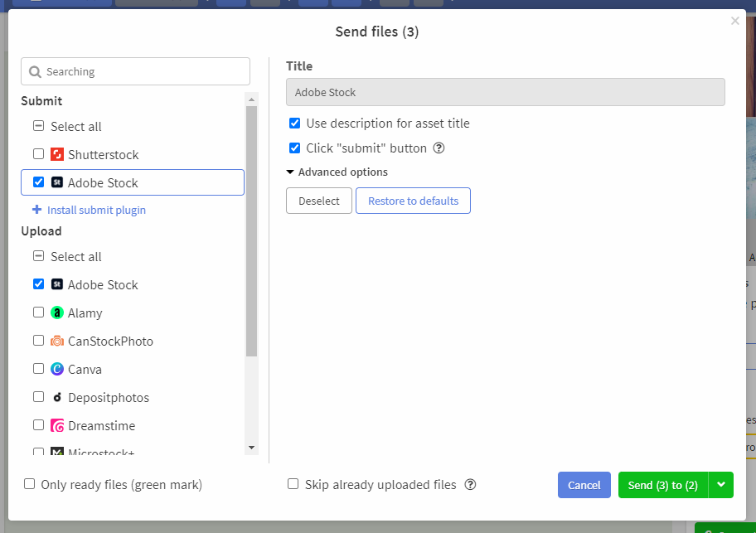Click help icon beside Skip already uploaded files
Viewport: 756px width, 533px height.
point(470,484)
